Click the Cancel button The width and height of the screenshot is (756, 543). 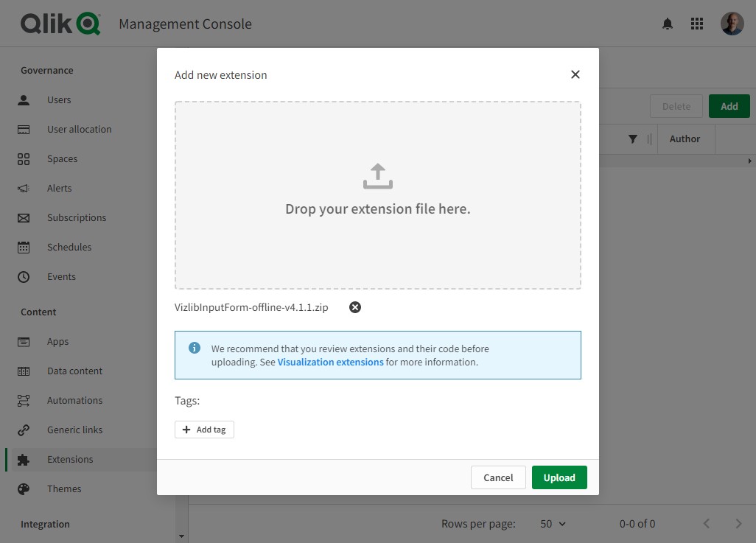pos(498,477)
